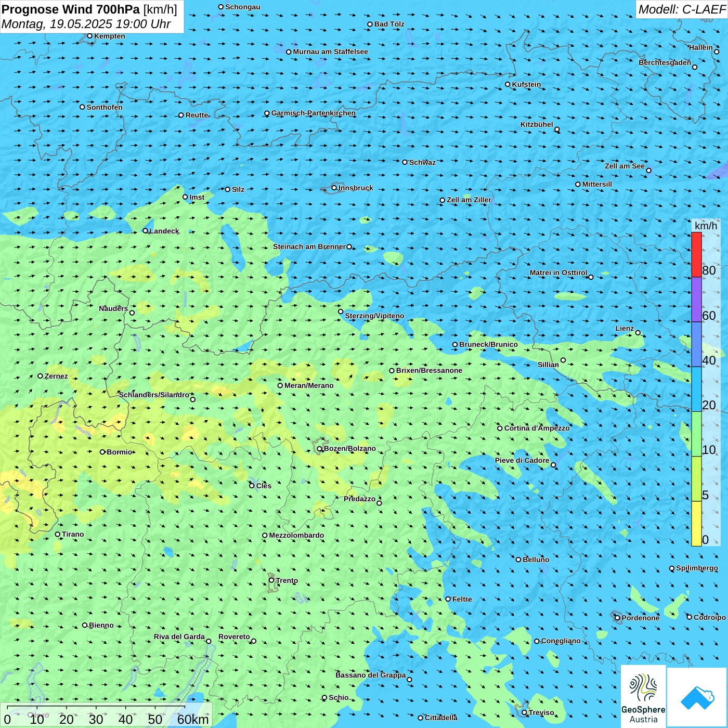Select the Sterzing/Vipiteno label
The width and height of the screenshot is (728, 728).
(374, 316)
